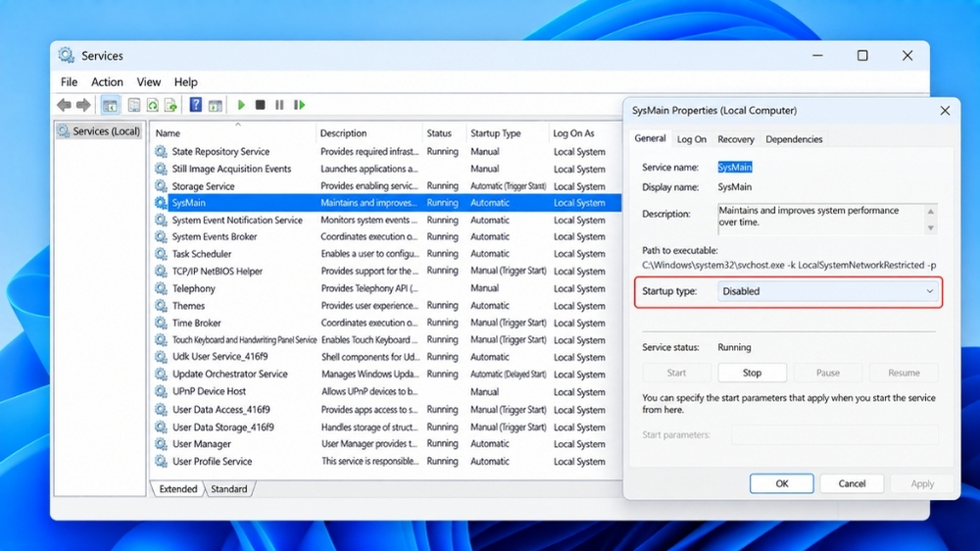Open the Properties sheet toolbar icon

click(133, 105)
